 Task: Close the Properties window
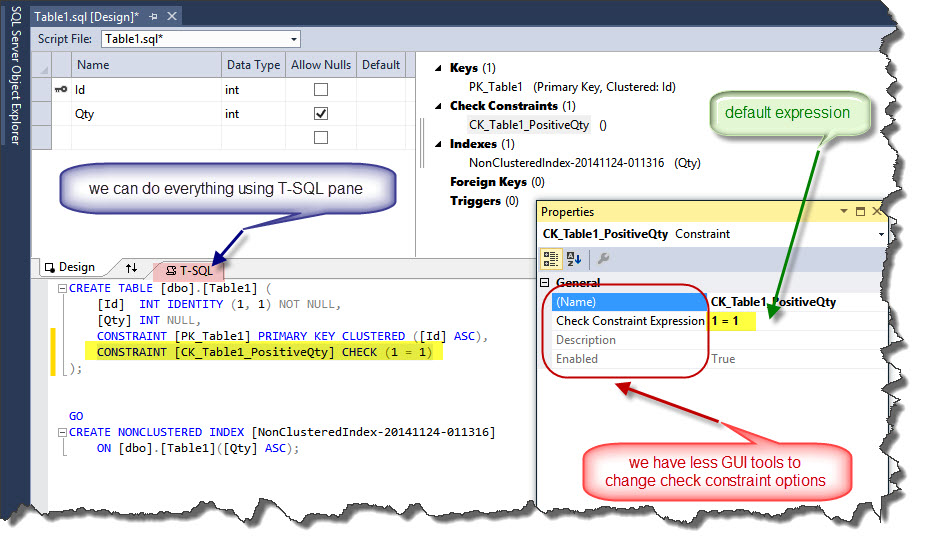[876, 211]
